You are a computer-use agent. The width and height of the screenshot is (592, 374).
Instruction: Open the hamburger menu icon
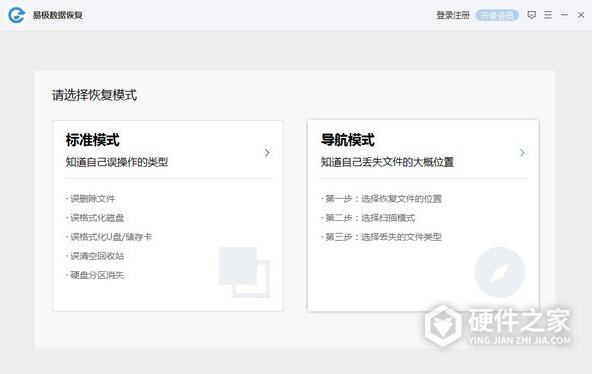pyautogui.click(x=548, y=15)
